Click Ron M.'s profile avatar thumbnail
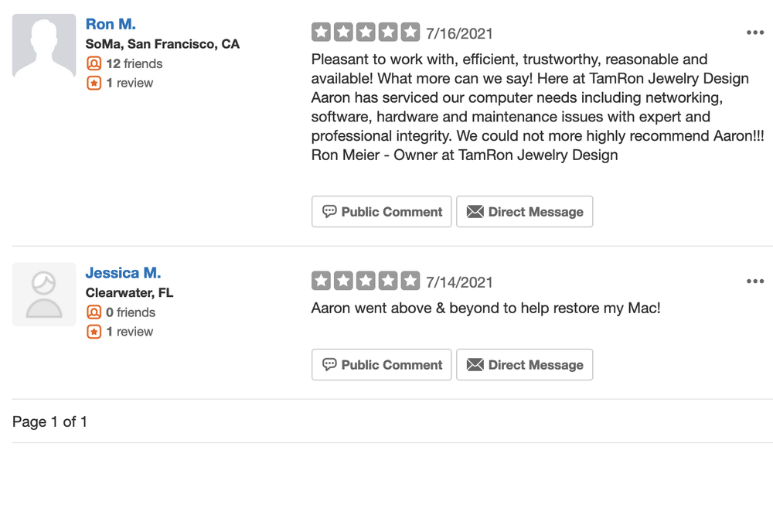 tap(44, 46)
